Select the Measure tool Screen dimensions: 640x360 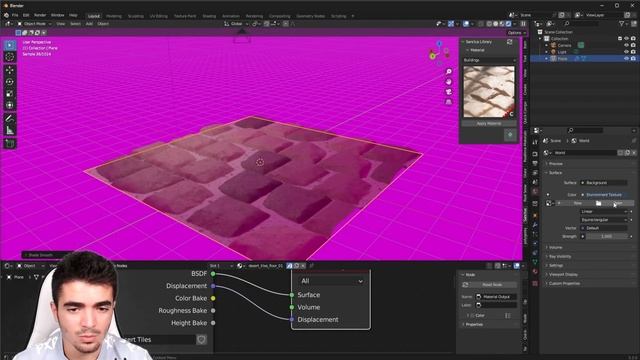tap(10, 131)
